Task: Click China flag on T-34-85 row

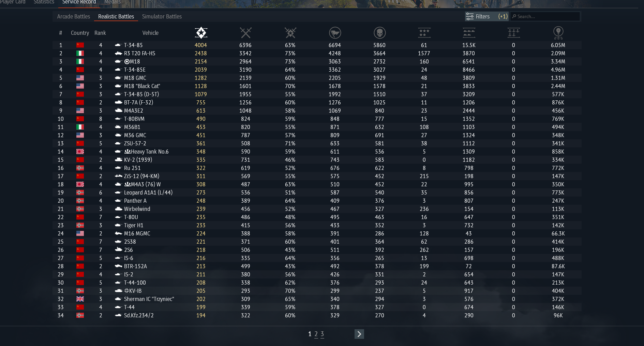Action: click(x=80, y=45)
